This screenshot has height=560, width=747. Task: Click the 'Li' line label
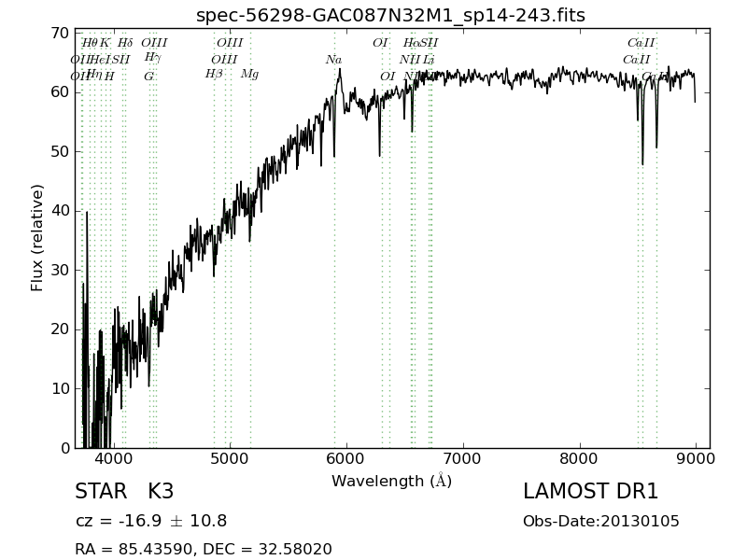click(429, 60)
